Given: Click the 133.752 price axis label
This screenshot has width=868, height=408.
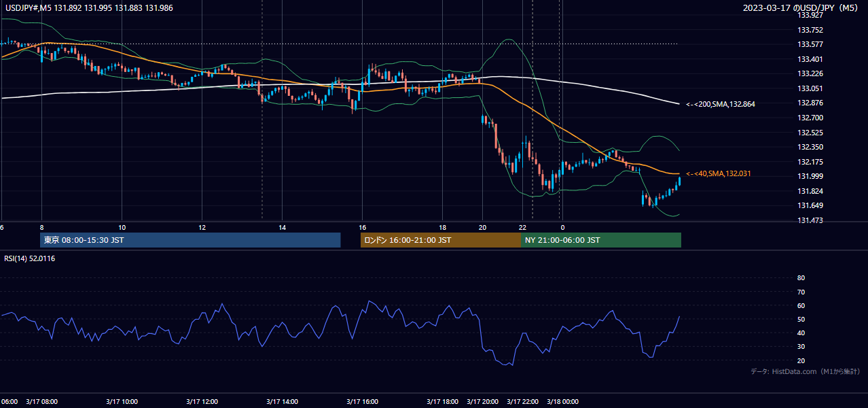Looking at the screenshot, I should (x=811, y=30).
